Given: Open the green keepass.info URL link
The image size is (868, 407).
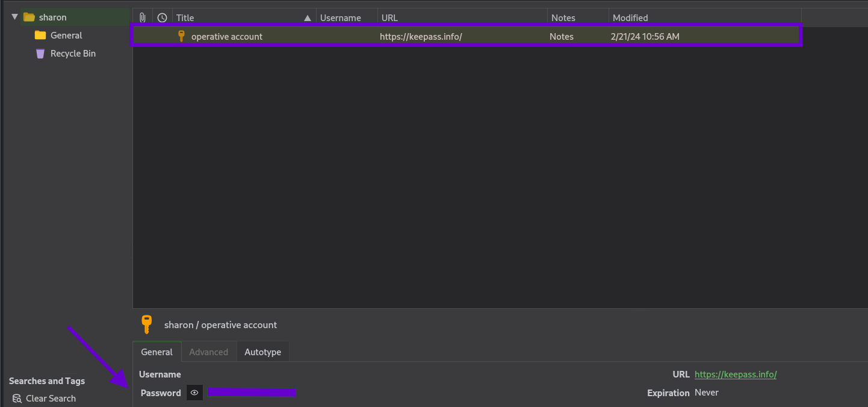Looking at the screenshot, I should click(735, 374).
